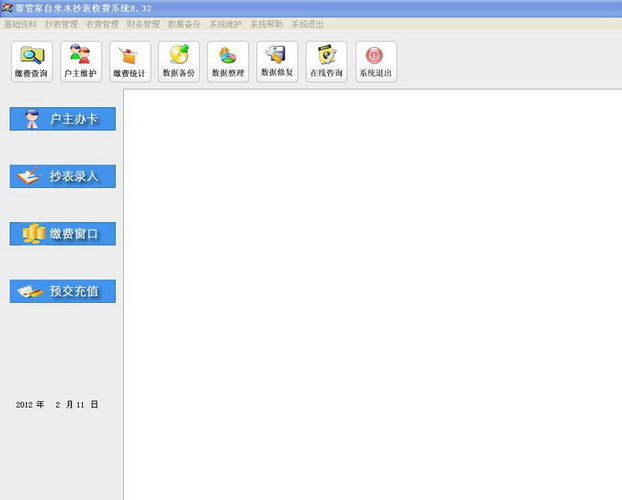The image size is (622, 500).
Task: Open the 基础资料 menu
Action: click(20, 24)
